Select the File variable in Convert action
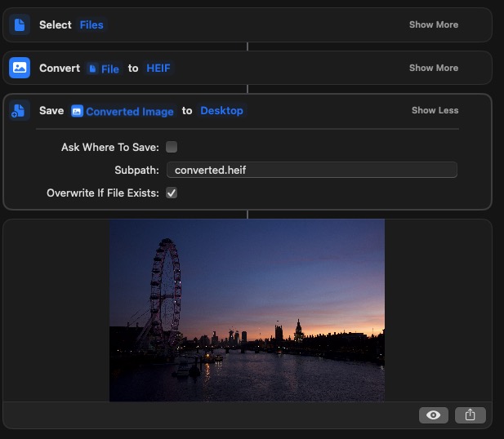Viewport: 504px width, 439px height. click(x=104, y=69)
